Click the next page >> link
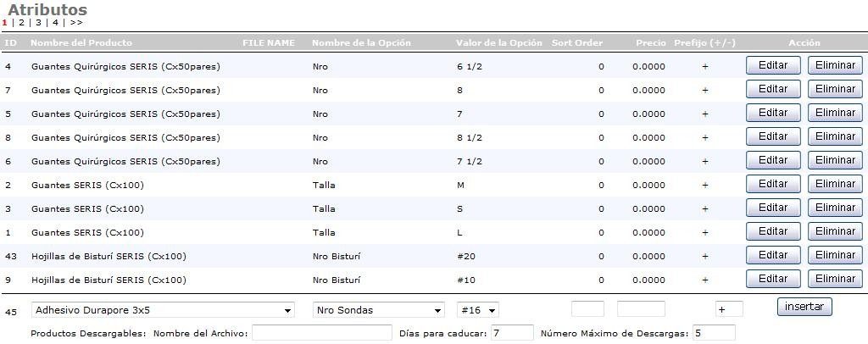Screen dimensions: 868x344 point(76,23)
